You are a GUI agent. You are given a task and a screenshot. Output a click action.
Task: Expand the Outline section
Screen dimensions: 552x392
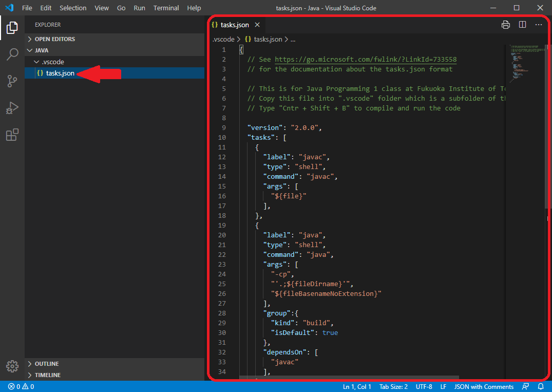pyautogui.click(x=115, y=364)
